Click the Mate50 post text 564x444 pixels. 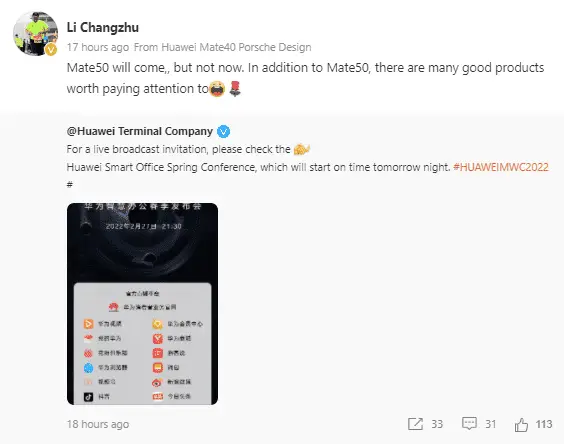[x=305, y=78]
